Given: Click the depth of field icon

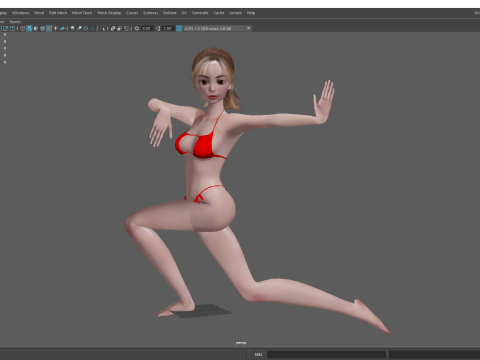Looking at the screenshot, I should click(92, 28).
